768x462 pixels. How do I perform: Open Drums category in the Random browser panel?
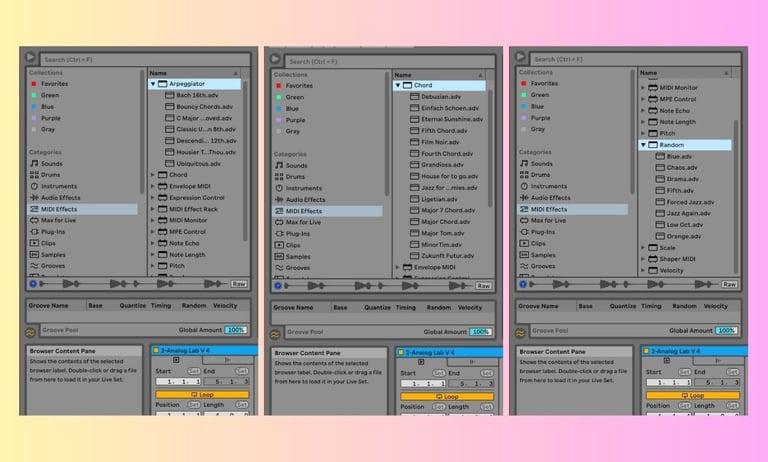(535, 175)
